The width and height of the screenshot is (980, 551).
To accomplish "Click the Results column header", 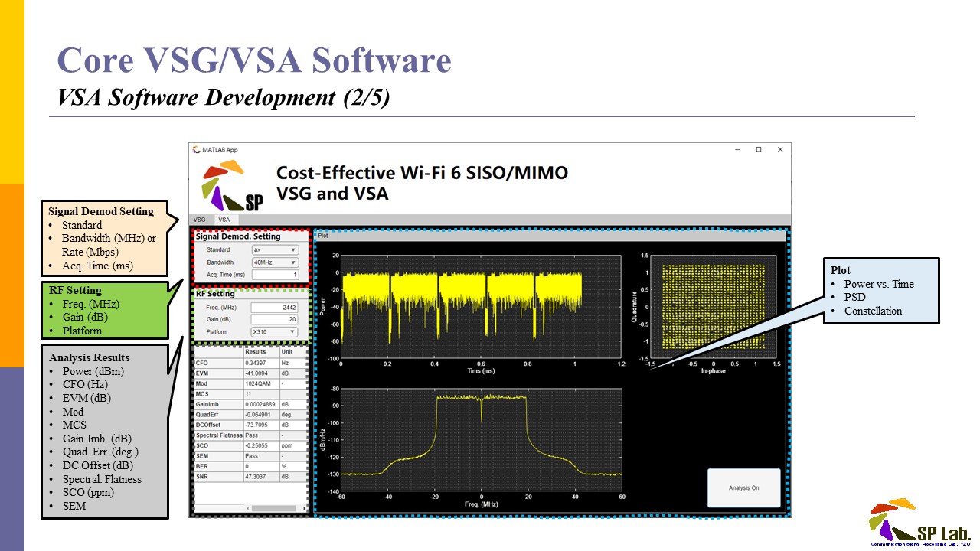I will [x=261, y=352].
